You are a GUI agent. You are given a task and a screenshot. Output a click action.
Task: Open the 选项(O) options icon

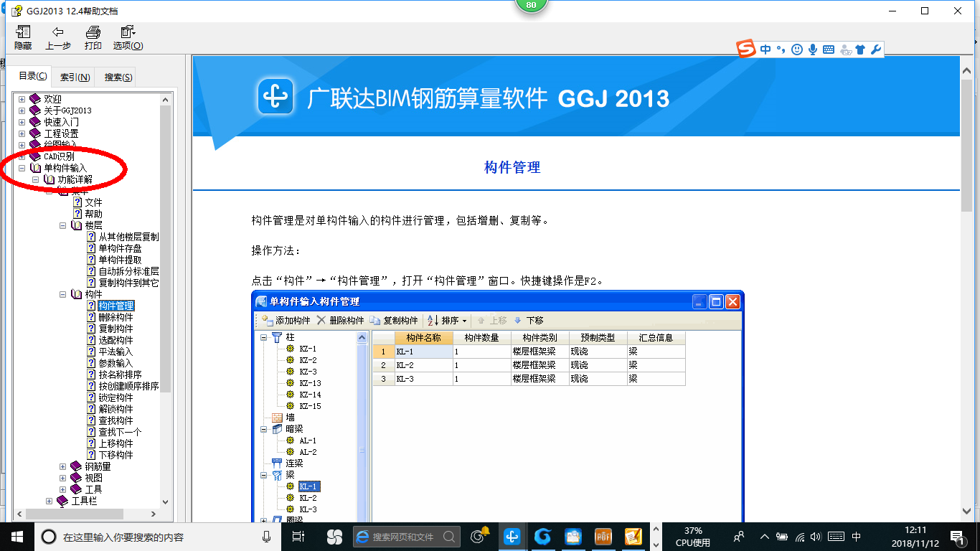(128, 32)
